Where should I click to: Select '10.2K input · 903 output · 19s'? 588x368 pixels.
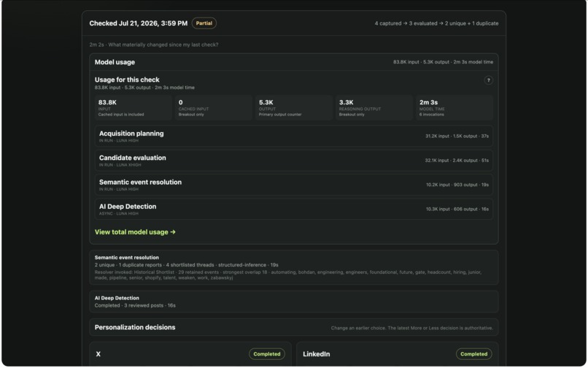click(457, 185)
